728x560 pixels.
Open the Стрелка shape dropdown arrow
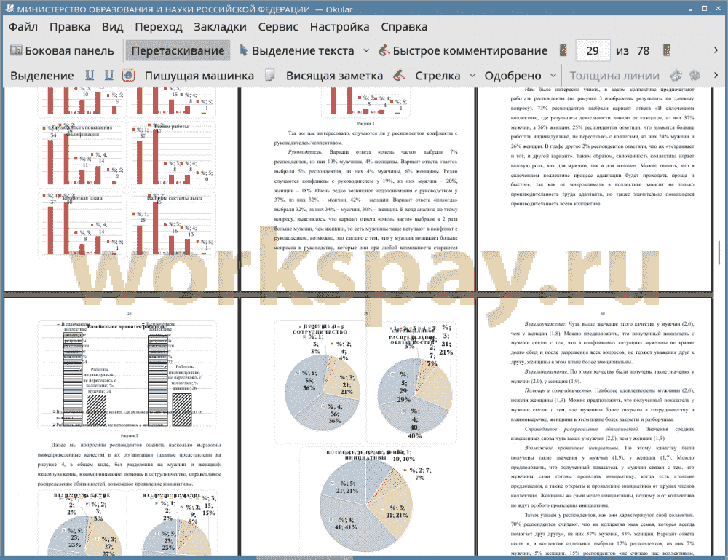472,75
